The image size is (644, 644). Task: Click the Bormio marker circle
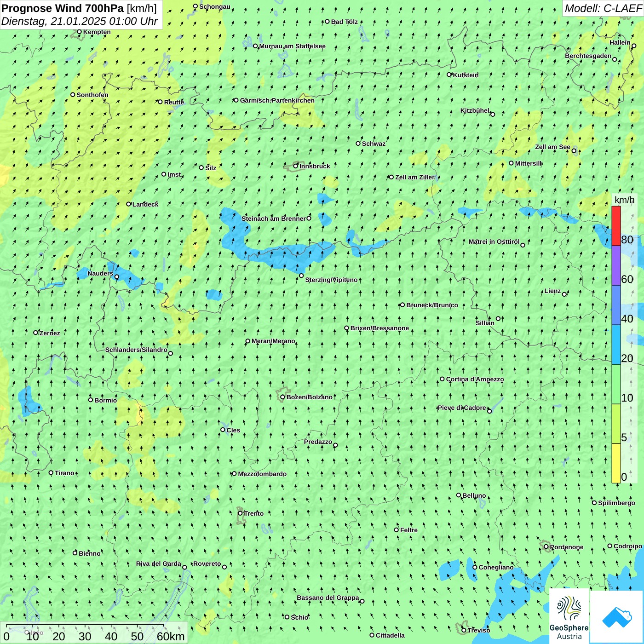[91, 400]
